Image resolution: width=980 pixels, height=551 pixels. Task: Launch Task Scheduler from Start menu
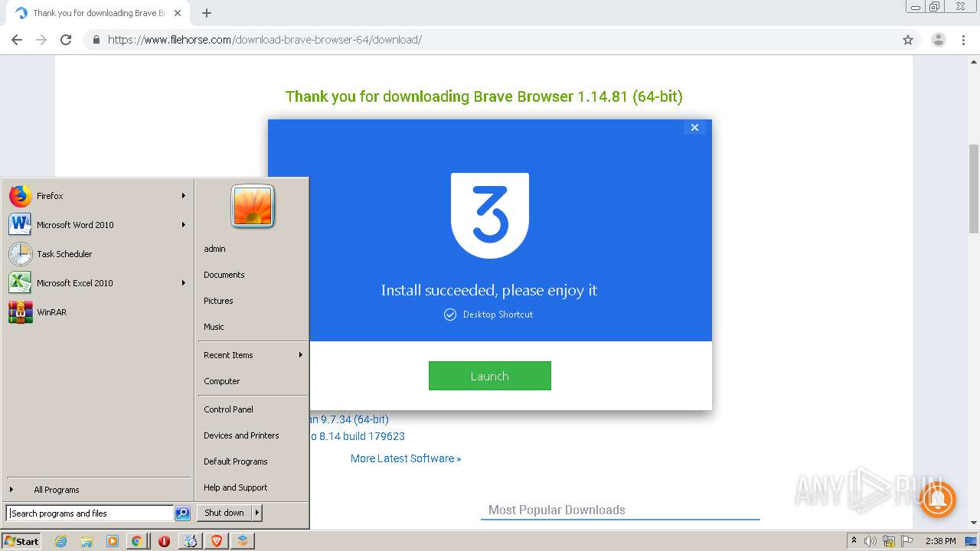pyautogui.click(x=96, y=254)
